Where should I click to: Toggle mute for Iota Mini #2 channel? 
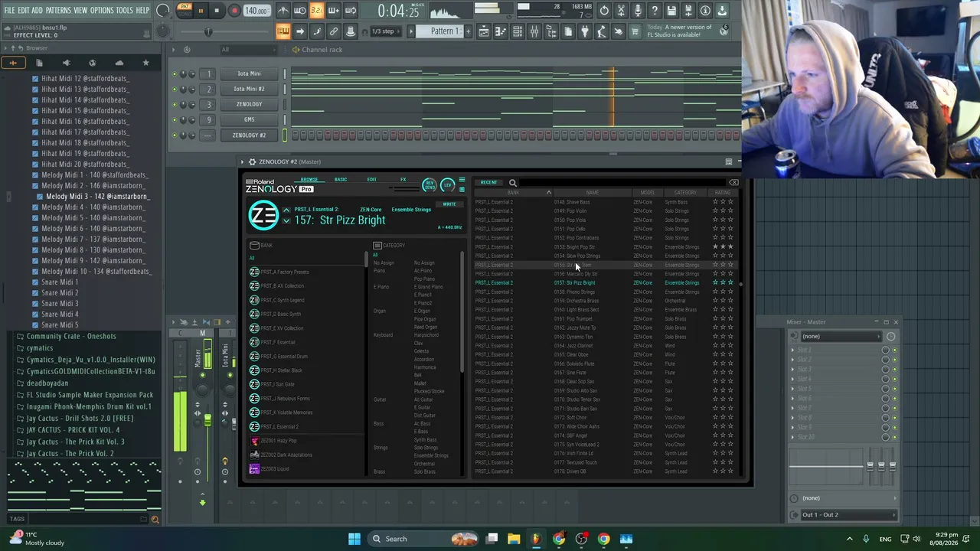[175, 90]
